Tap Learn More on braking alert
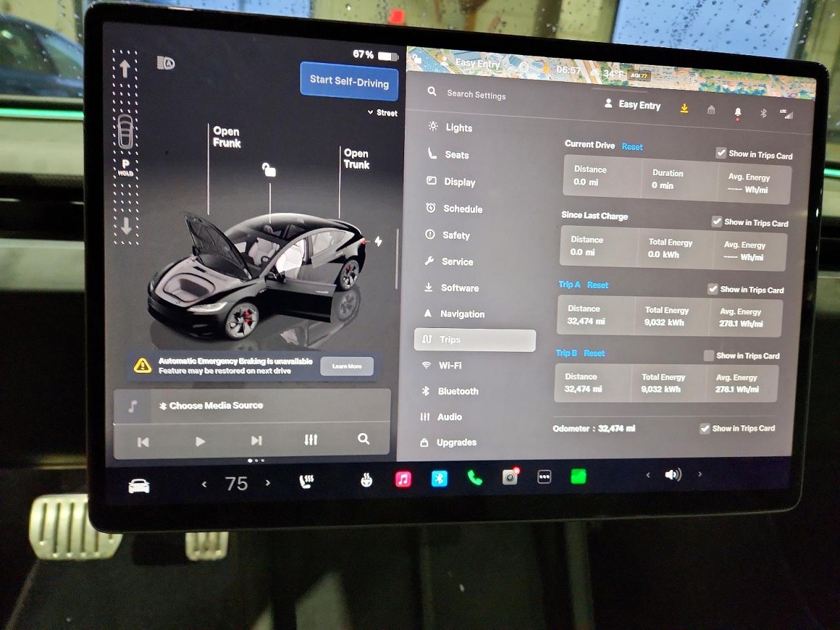The width and height of the screenshot is (840, 630). [346, 366]
